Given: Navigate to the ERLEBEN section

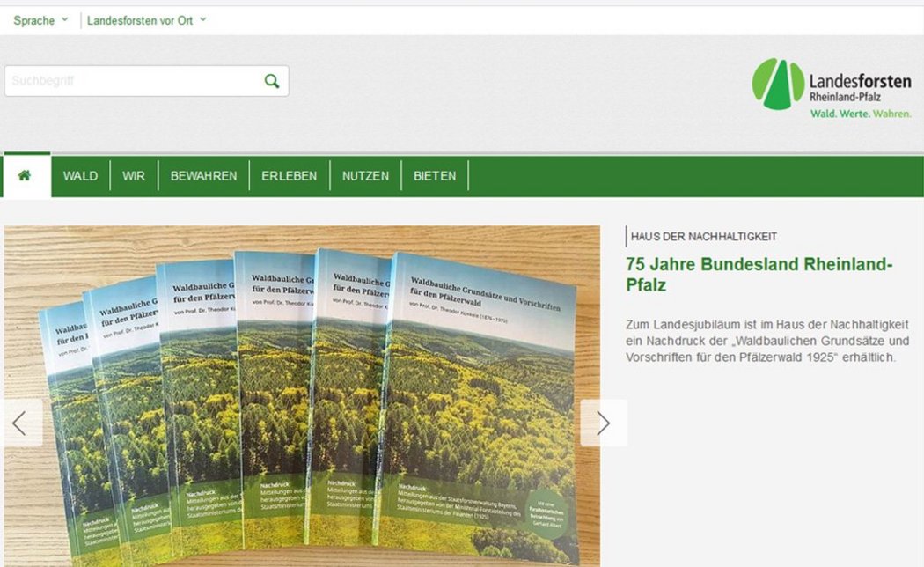Looking at the screenshot, I should click(x=289, y=176).
